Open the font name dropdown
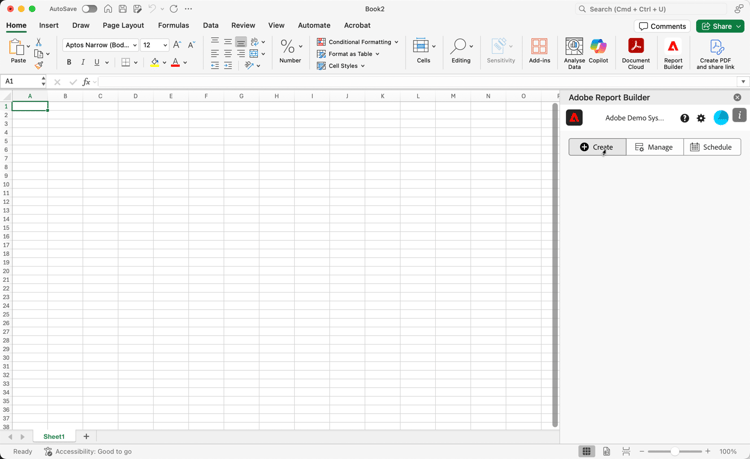750x459 pixels. (135, 45)
